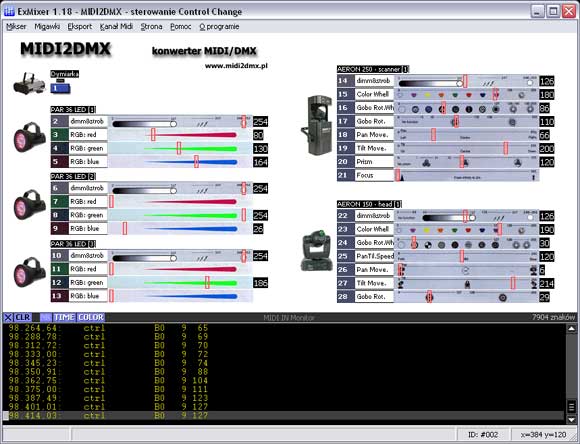Click the AERON 250 scanner fixture image
Viewport: 580px width, 444px height.
(317, 125)
